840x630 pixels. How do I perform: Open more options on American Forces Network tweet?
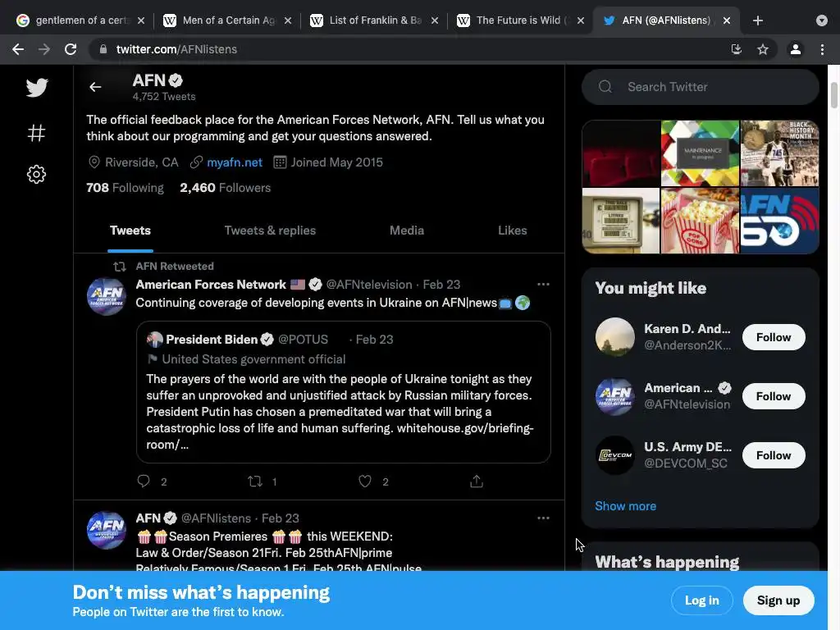point(543,285)
